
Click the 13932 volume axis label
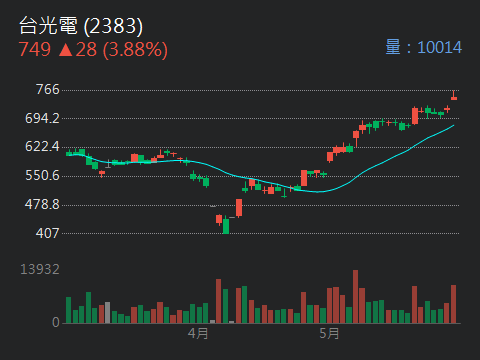point(40,269)
